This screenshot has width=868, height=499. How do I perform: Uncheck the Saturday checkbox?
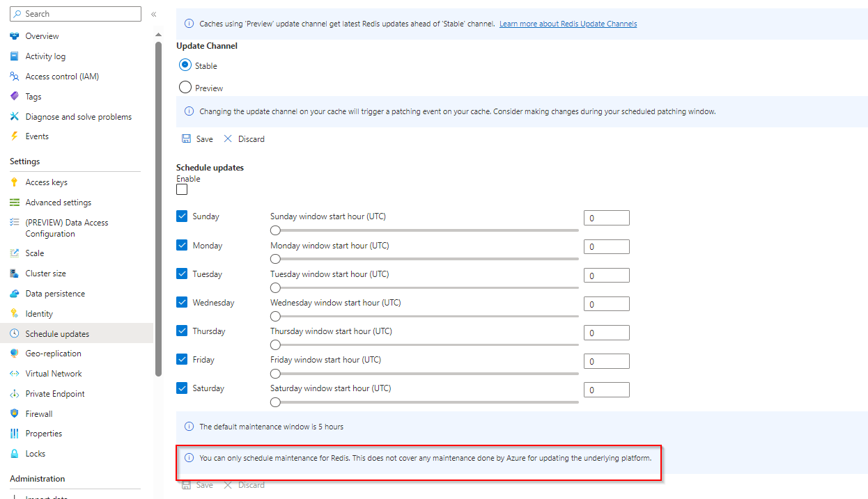tap(182, 388)
